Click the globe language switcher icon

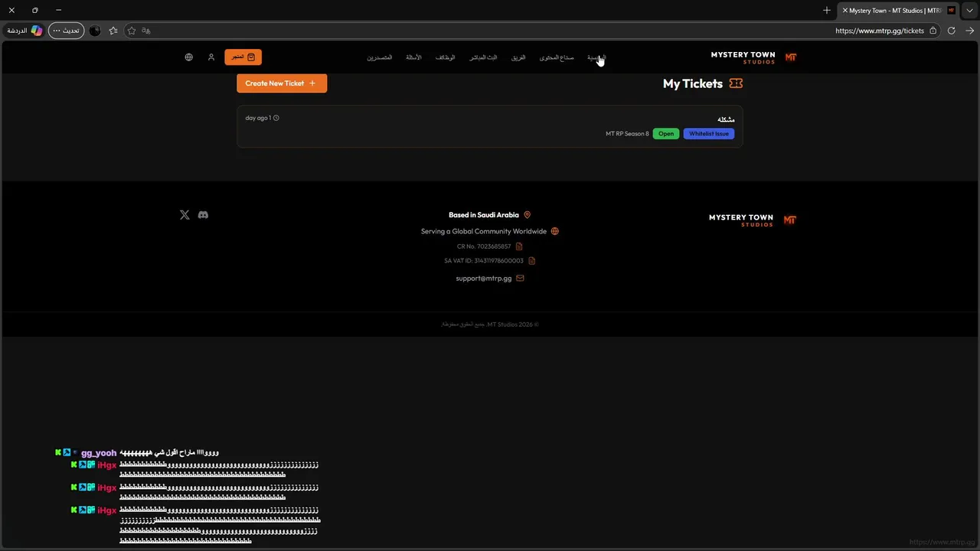pos(189,57)
